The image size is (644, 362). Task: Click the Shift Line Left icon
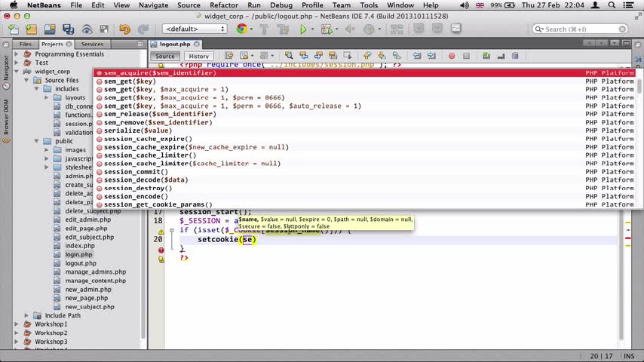tap(417, 56)
